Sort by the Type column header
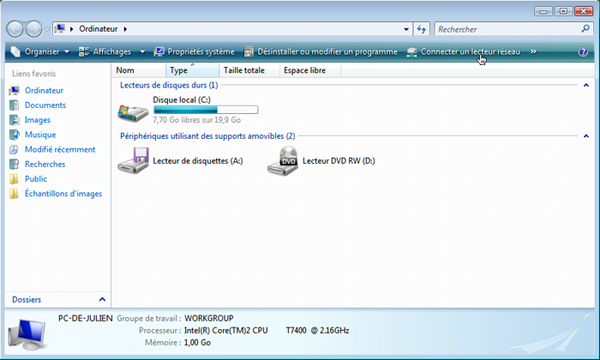This screenshot has height=360, width=600. 192,70
